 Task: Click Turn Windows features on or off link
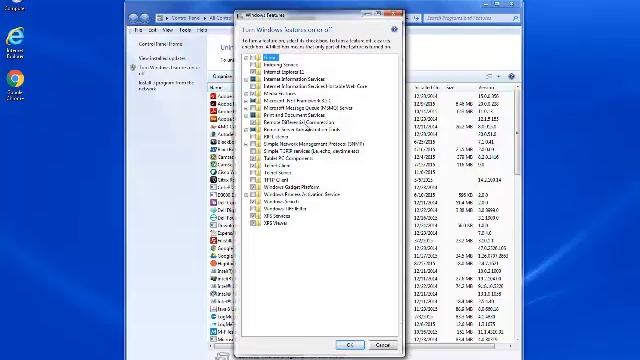[x=169, y=71]
